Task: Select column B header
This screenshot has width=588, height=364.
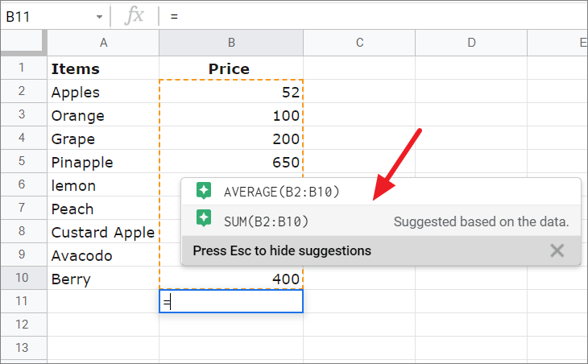Action: [231, 43]
